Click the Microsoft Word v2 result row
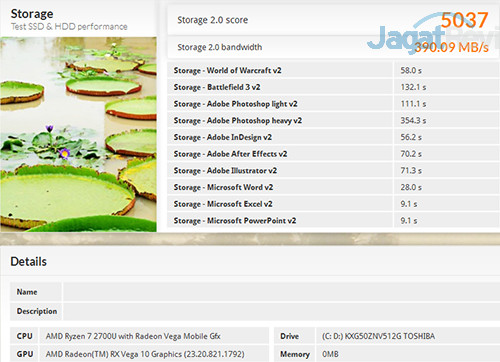The height and width of the screenshot is (362, 500). tap(333, 187)
